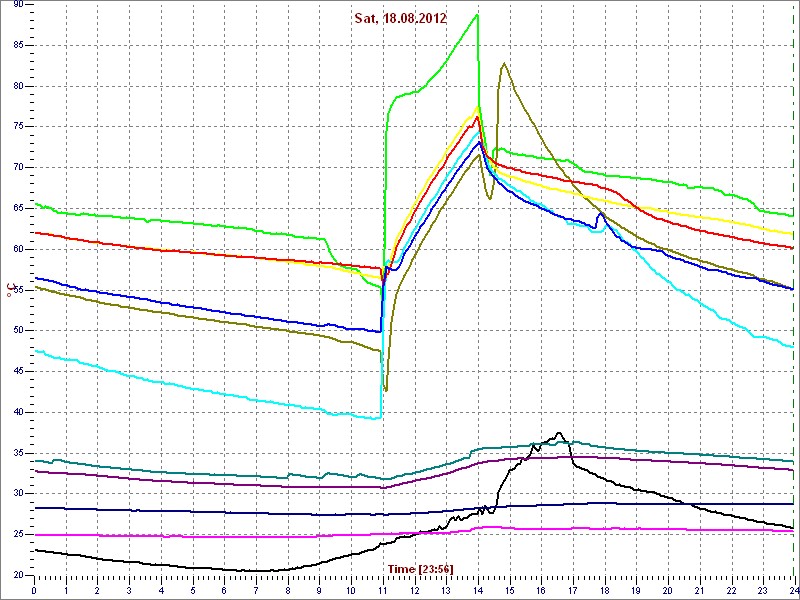Select the 50 value on the temperature axis
The height and width of the screenshot is (600, 800).
18,331
